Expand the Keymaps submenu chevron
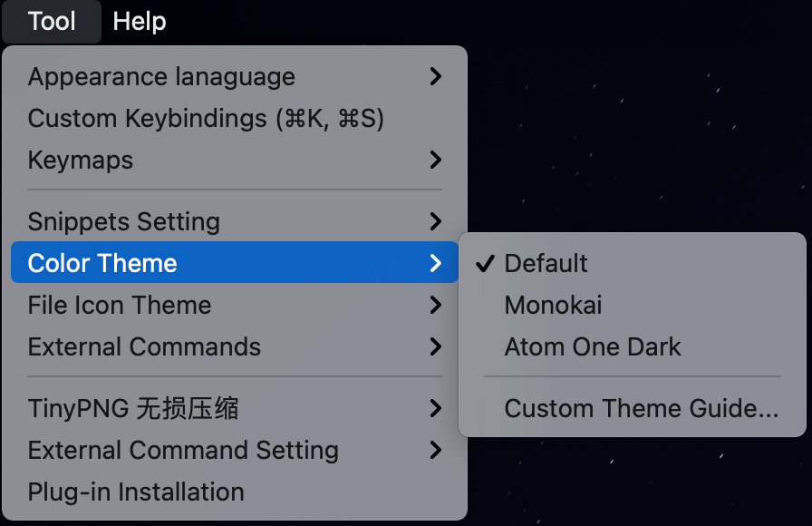 (x=436, y=161)
